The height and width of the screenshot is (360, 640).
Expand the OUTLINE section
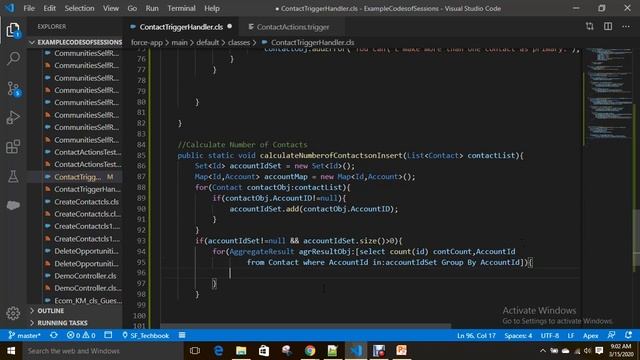[76, 311]
